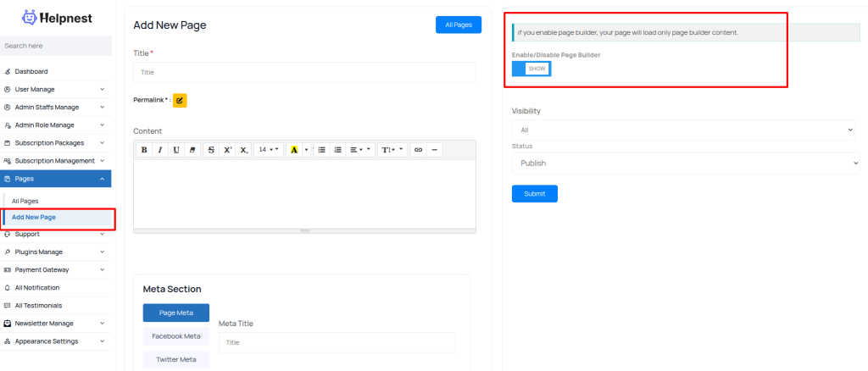
Task: Apply italic formatting in editor toolbar
Action: pos(159,150)
